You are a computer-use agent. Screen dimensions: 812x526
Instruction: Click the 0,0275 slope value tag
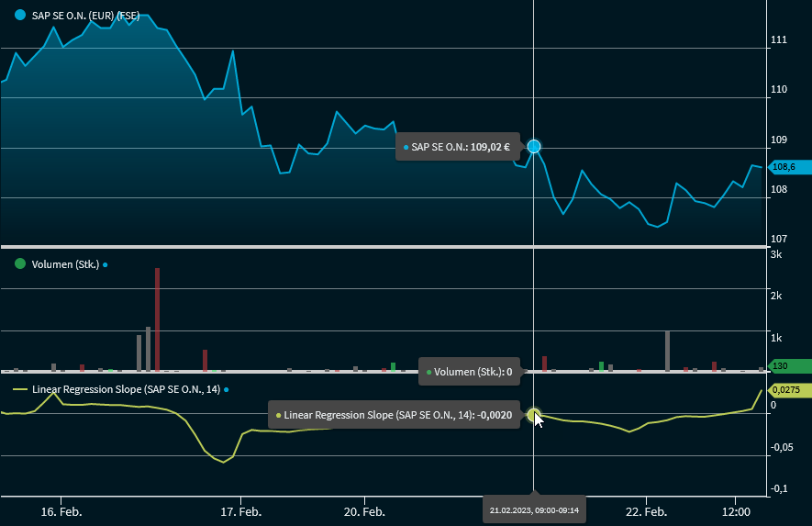pyautogui.click(x=789, y=390)
